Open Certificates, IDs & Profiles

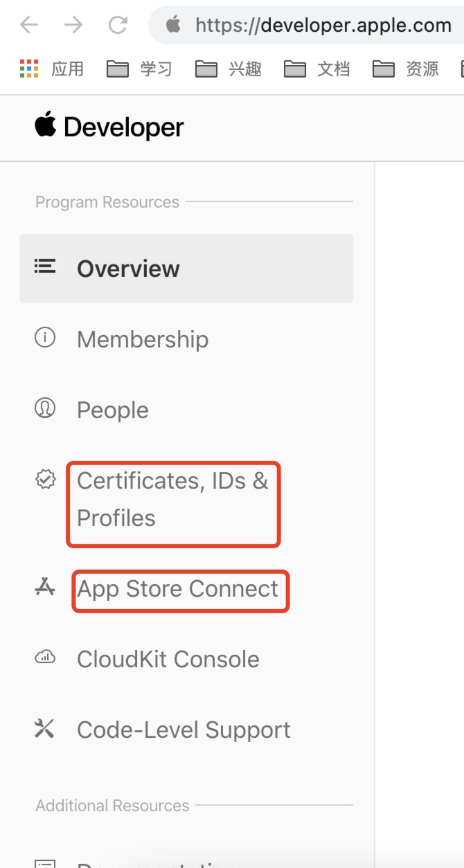click(172, 499)
